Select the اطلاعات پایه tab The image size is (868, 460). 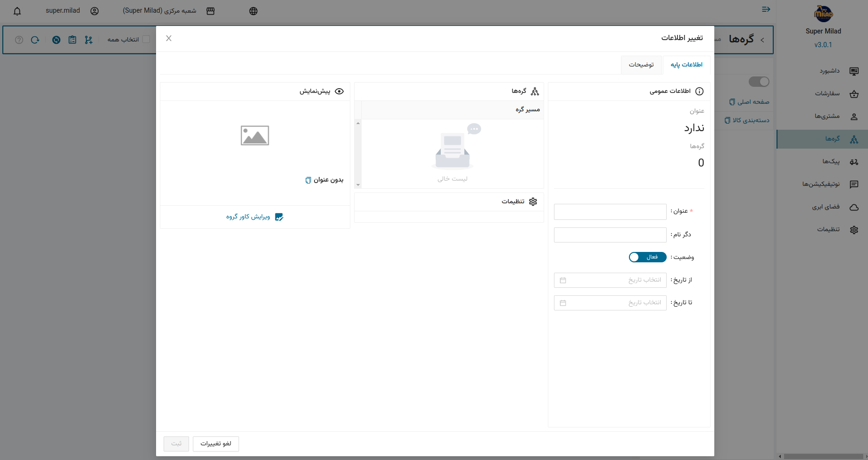coord(686,65)
